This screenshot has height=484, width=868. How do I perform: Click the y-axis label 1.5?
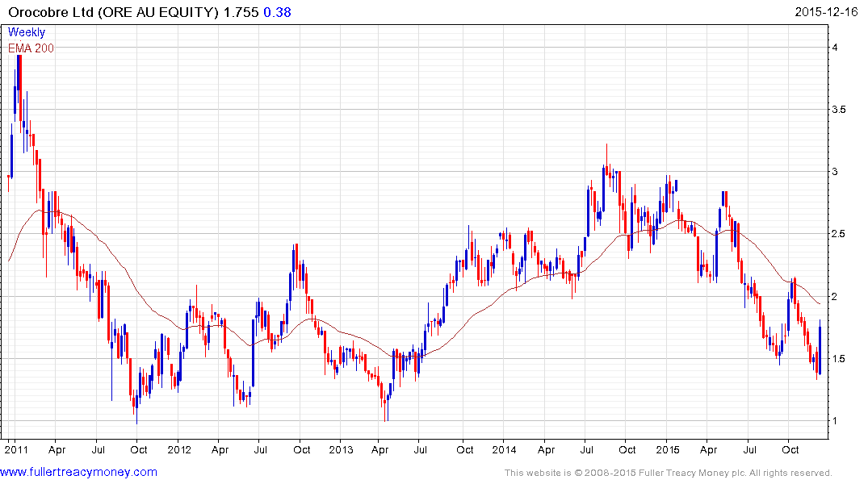coord(839,358)
